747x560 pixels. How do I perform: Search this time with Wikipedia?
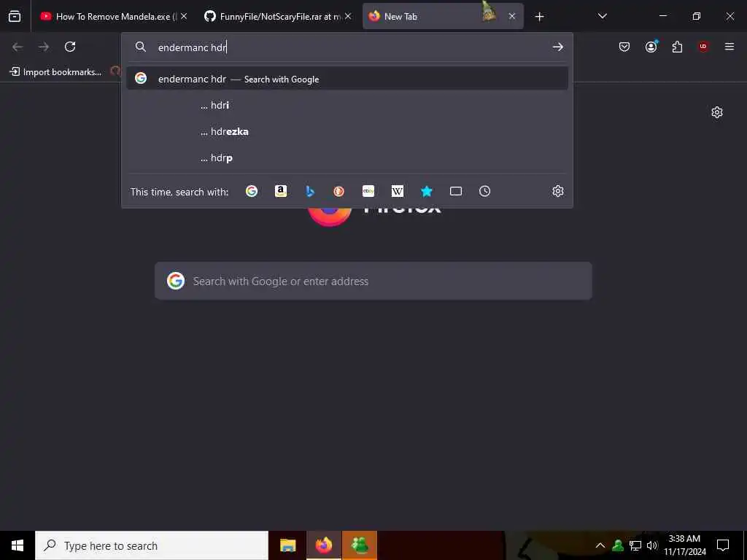coord(398,192)
